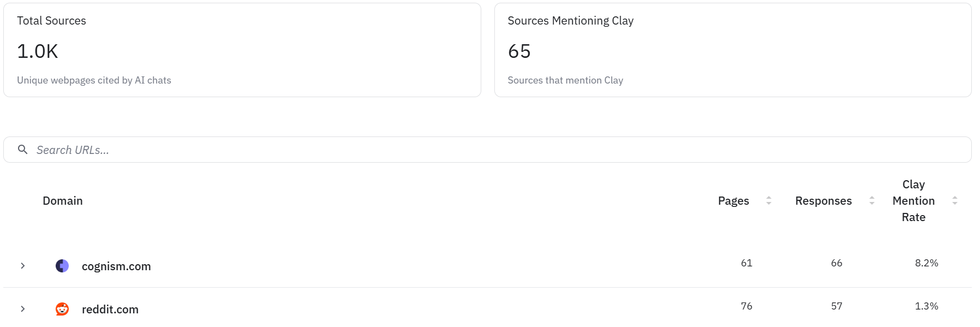Click the magnifier icon in the search bar
980x327 pixels.
[x=22, y=150]
